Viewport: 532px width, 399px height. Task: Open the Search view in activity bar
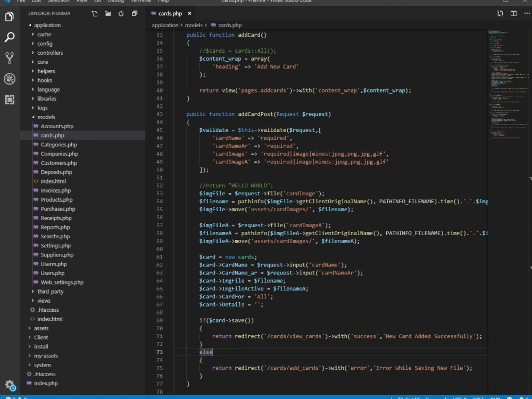(9, 37)
